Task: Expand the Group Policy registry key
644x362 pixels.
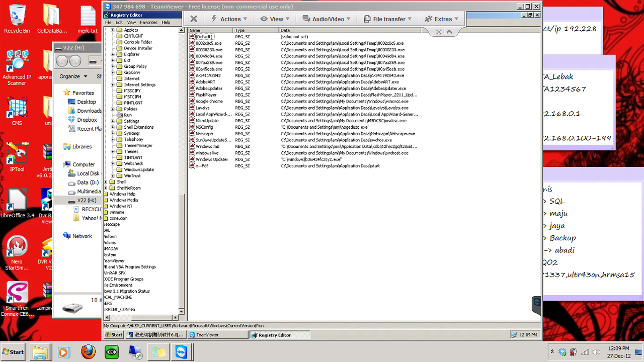Action: (x=113, y=66)
